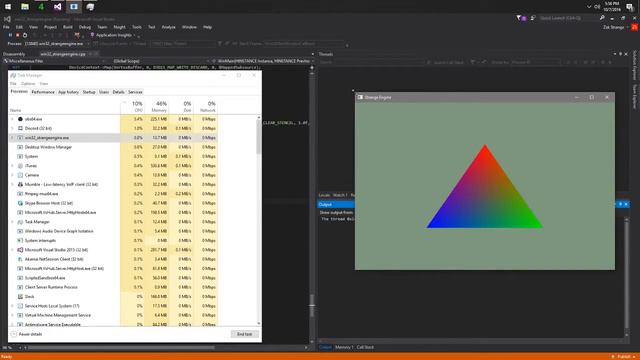Switch to the App history tab
The height and width of the screenshot is (360, 640).
pos(68,92)
